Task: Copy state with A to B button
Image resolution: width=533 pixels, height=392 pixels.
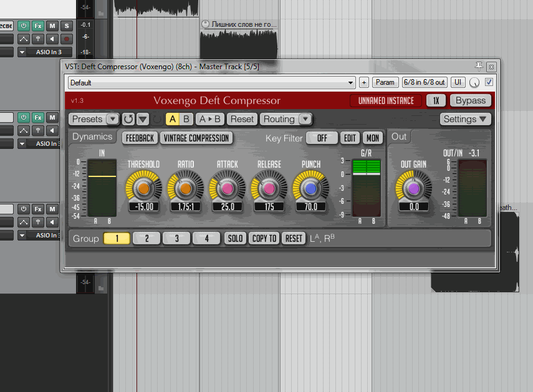Action: 209,119
